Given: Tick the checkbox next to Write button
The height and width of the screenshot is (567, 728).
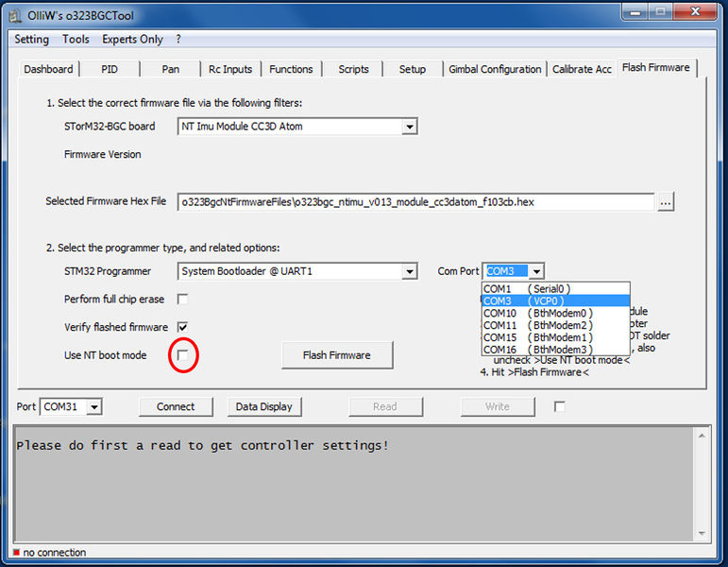Looking at the screenshot, I should 560,406.
